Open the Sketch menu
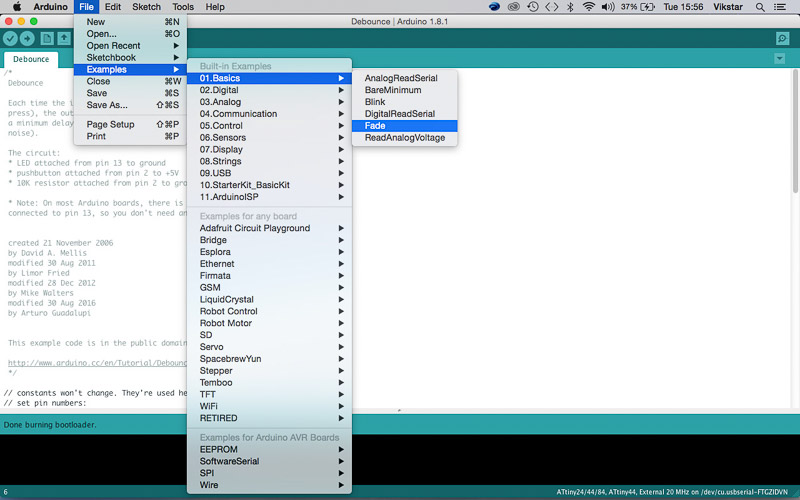800x500 pixels. pos(146,7)
